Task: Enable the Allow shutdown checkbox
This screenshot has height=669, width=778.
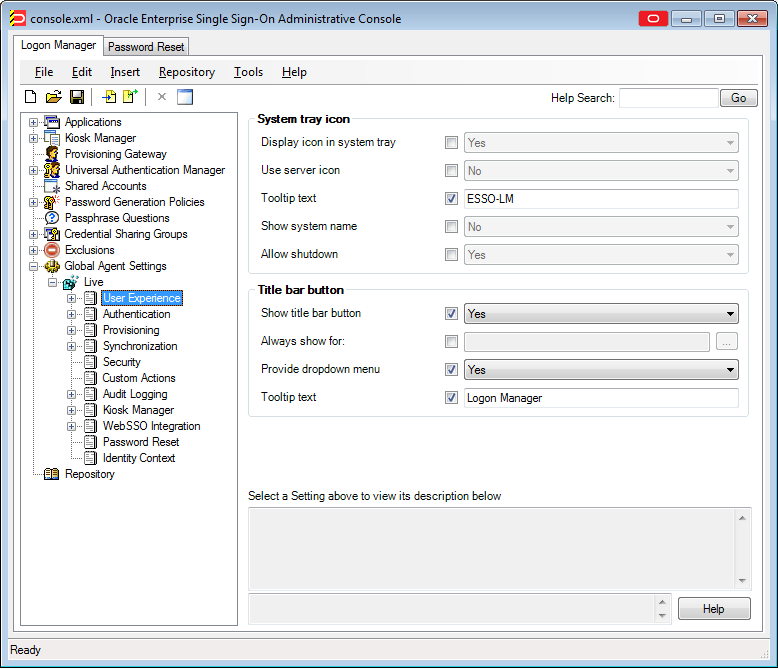Action: click(x=451, y=255)
